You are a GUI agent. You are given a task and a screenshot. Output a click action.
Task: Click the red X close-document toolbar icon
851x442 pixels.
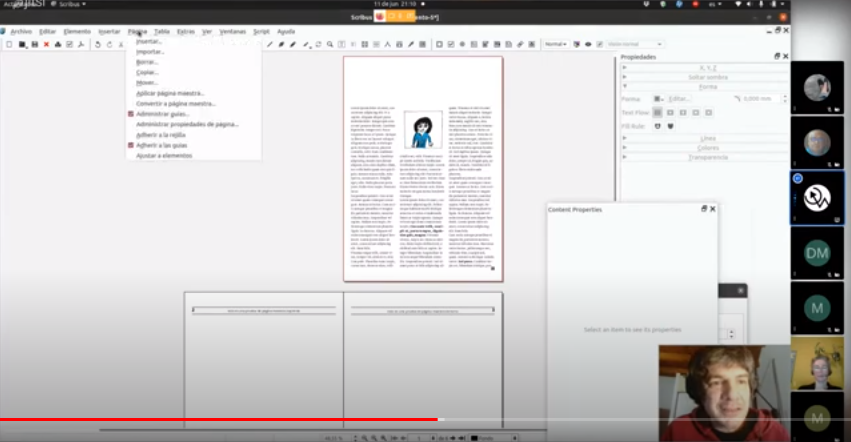coord(47,45)
